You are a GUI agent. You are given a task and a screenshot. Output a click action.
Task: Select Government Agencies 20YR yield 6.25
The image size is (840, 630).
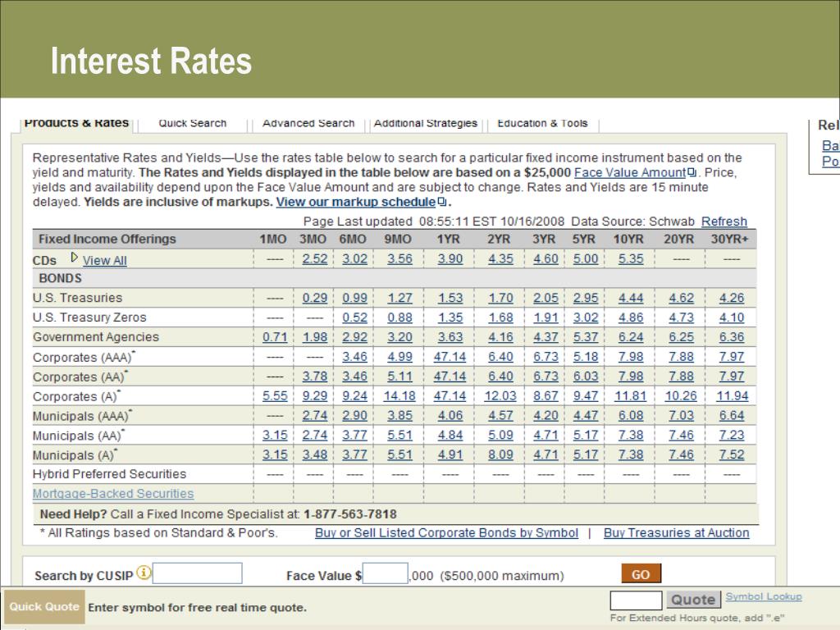(681, 337)
